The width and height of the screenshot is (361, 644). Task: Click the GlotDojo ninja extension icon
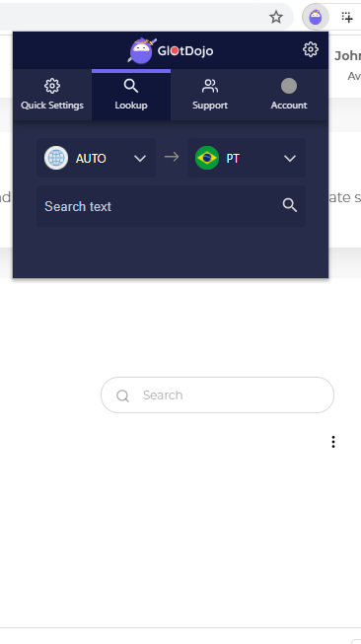click(316, 17)
